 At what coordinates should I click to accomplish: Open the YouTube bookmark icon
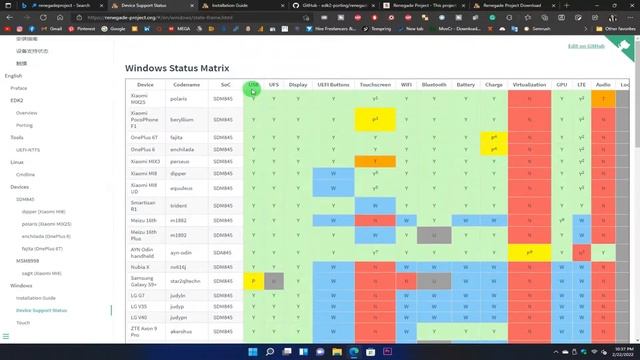[x=7, y=29]
